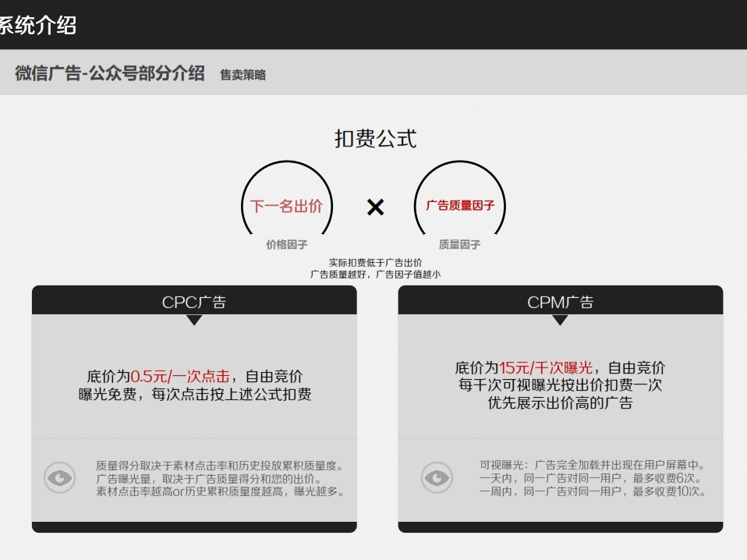Open the CPC广告 card header

(194, 302)
